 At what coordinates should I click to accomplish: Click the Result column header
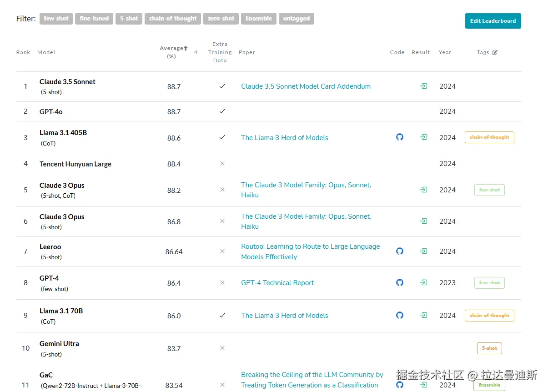pos(421,52)
